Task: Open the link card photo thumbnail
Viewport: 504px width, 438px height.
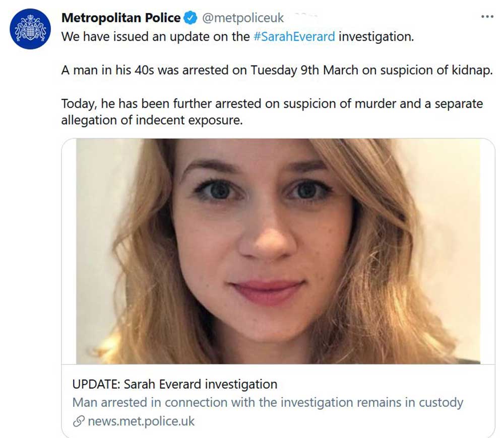Action: [278, 251]
